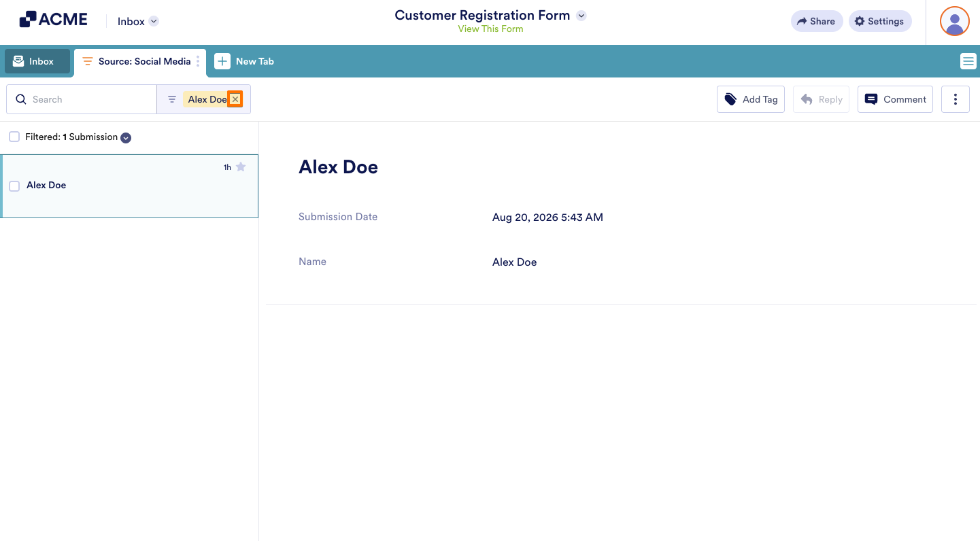The width and height of the screenshot is (980, 541).
Task: Expand the Filtered submissions dropdown arrow
Action: point(126,137)
